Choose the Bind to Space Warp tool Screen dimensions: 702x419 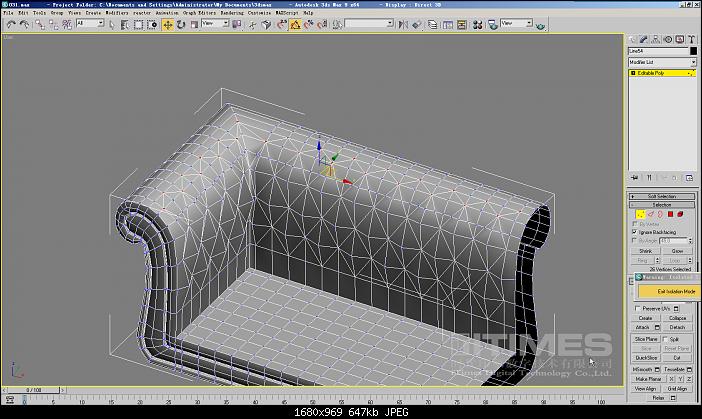pos(67,25)
